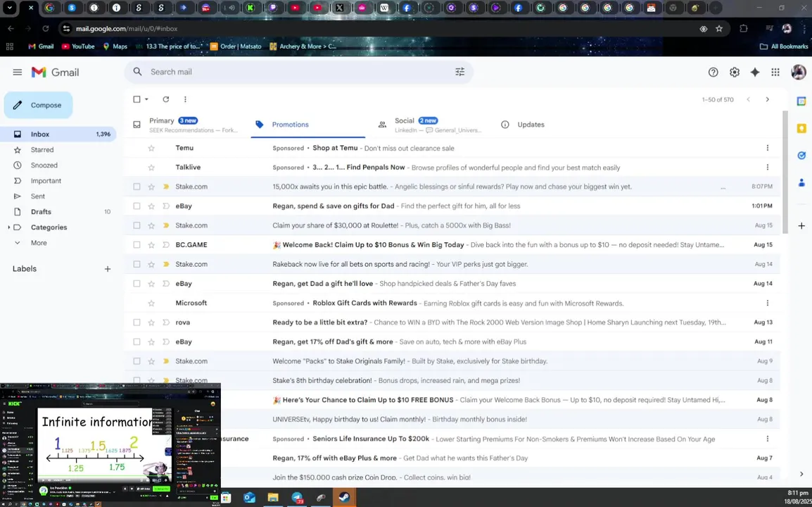Bookmark this page star icon
Image resolution: width=812 pixels, height=507 pixels.
(x=719, y=29)
